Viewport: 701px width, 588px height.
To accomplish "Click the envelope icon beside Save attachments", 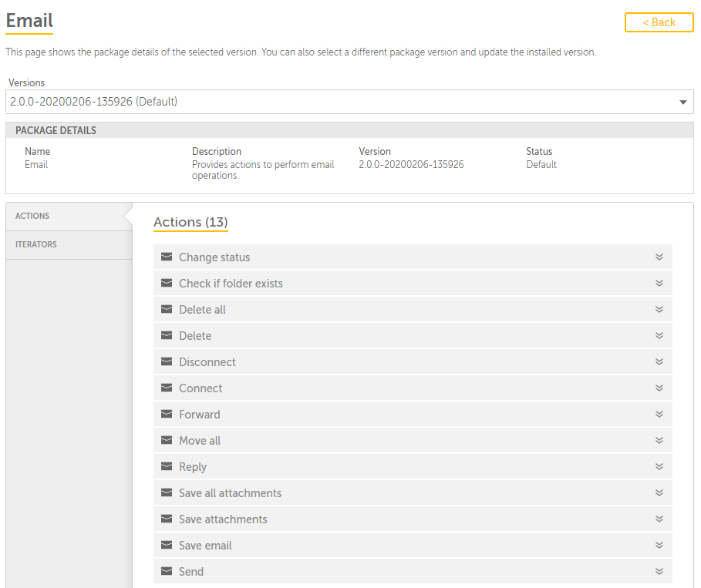I will [167, 519].
